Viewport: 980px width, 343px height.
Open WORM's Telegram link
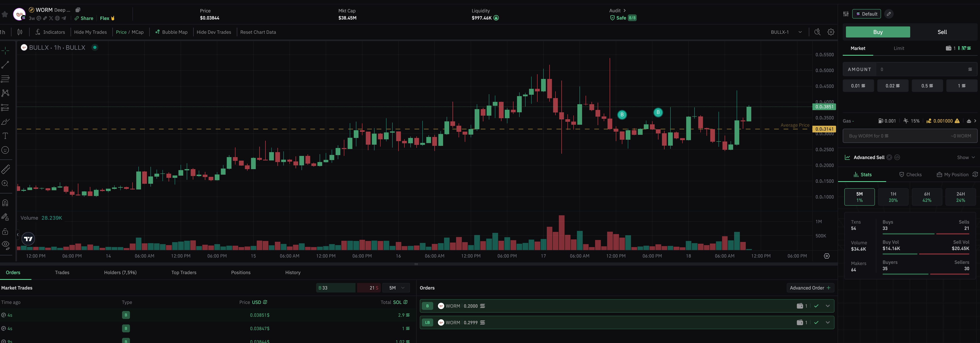pyautogui.click(x=63, y=18)
